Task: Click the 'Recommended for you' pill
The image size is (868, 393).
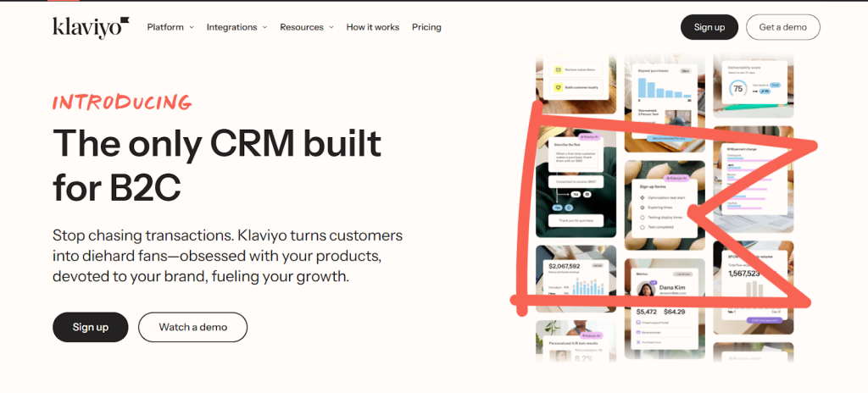Action: coord(669,138)
